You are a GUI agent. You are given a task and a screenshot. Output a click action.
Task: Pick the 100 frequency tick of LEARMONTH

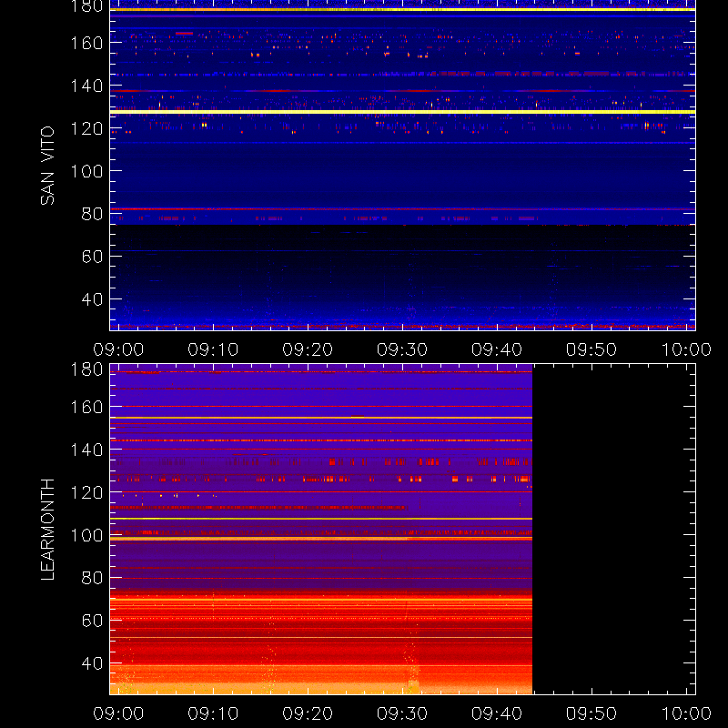point(86,535)
